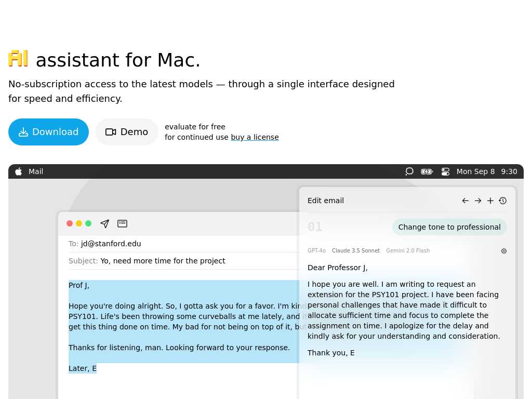Choose the Gemini 2.0 Flash model tab

click(x=408, y=251)
